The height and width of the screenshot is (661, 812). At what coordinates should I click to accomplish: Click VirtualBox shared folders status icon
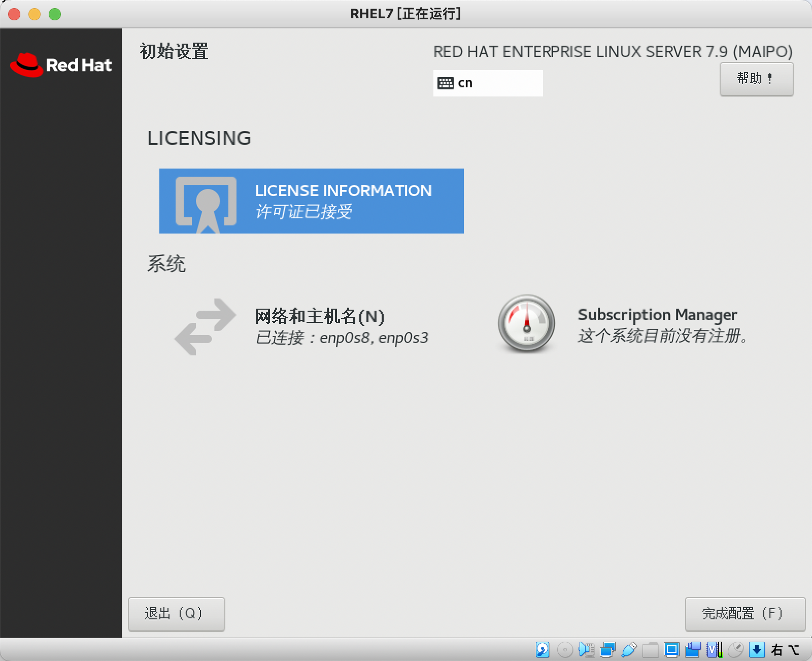[650, 649]
